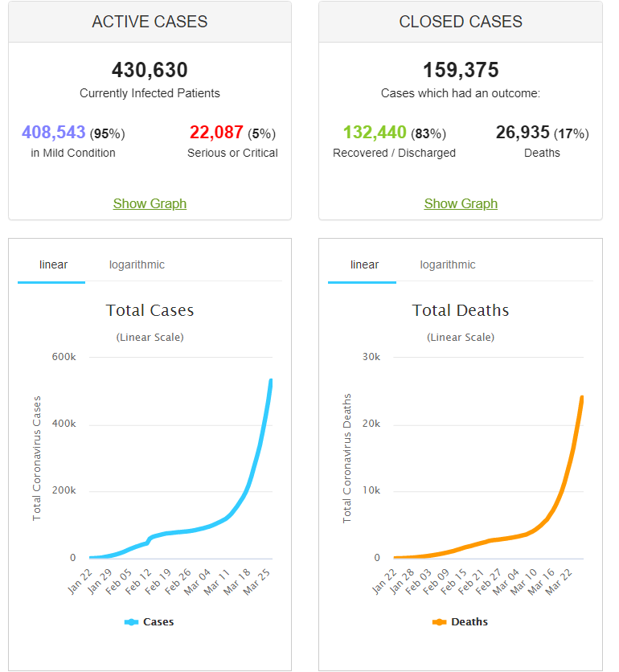
Task: Click the Total Deaths chart title
Action: 461,310
